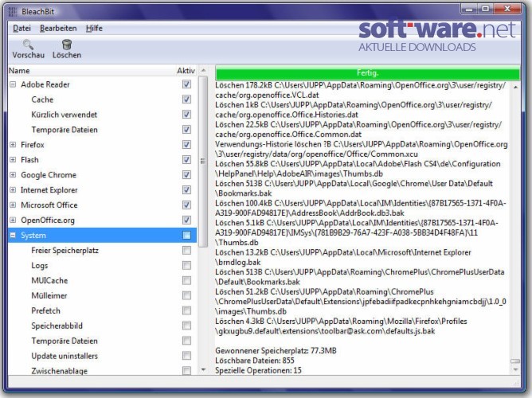Click the green Fertig progress bar
This screenshot has width=532, height=398.
(367, 73)
